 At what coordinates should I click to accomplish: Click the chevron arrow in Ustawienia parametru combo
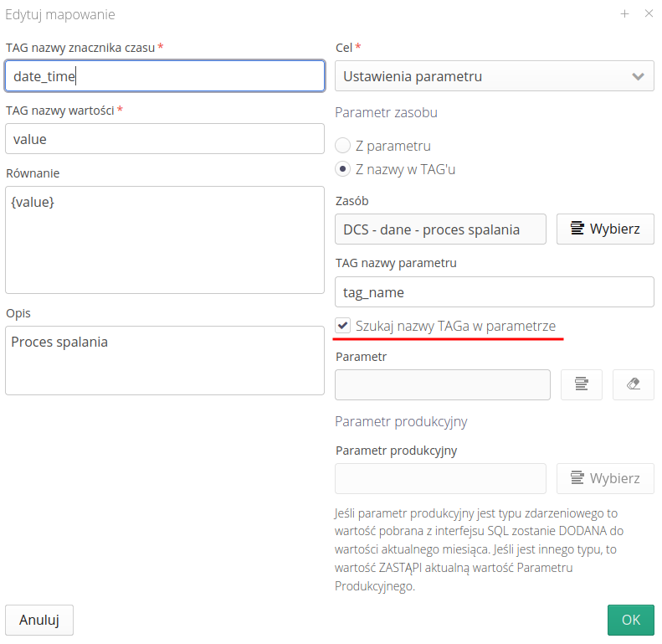point(639,76)
